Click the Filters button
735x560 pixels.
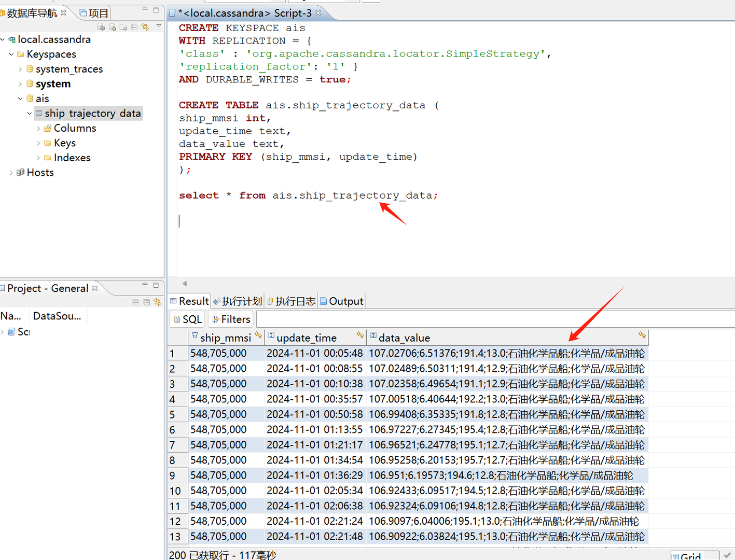[x=231, y=319]
